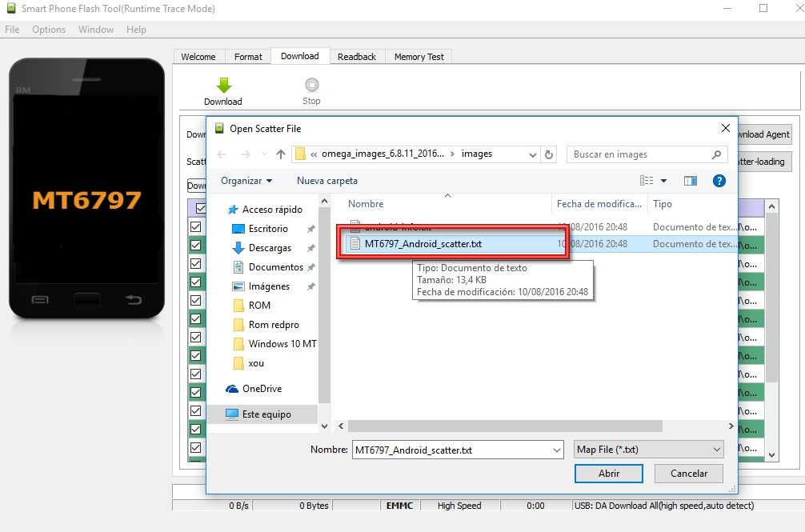Change view layout icon

[x=647, y=181]
